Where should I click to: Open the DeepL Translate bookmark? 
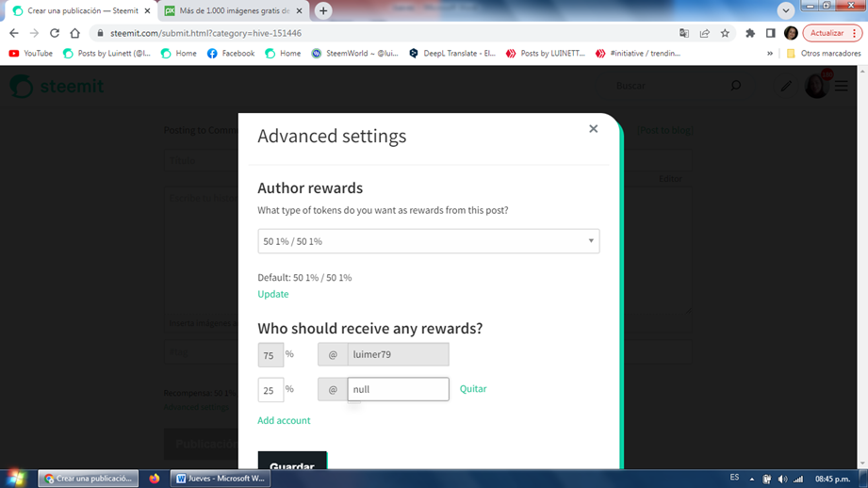[452, 53]
